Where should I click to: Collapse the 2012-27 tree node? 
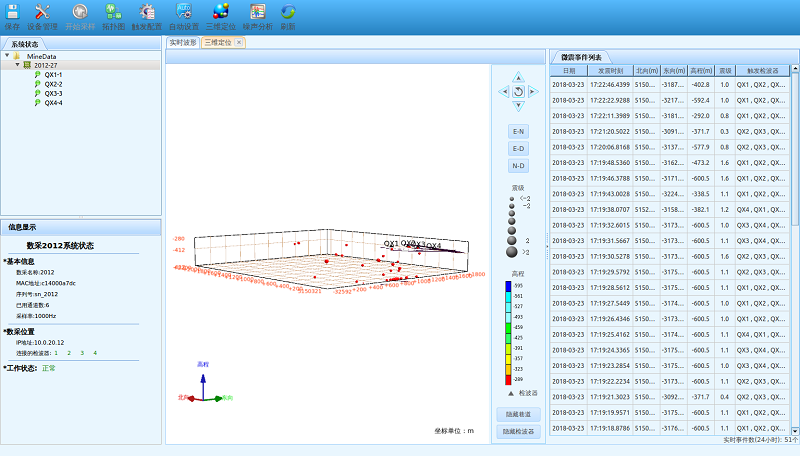pyautogui.click(x=17, y=65)
